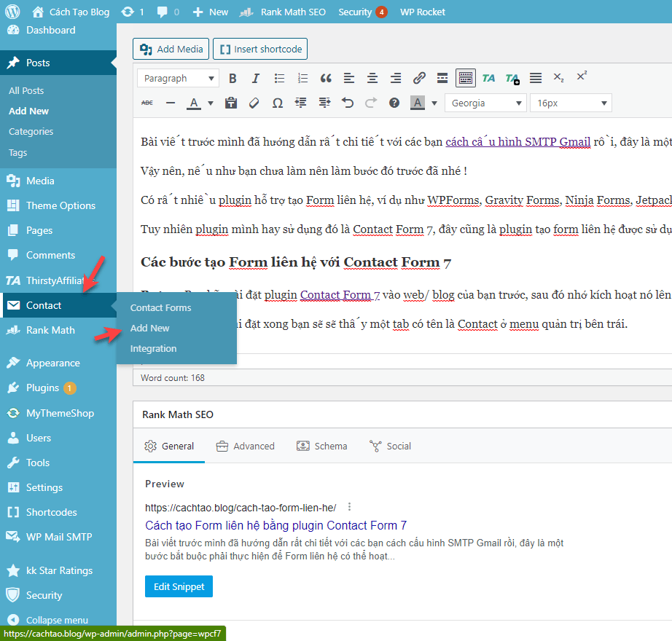Visit the Cách Tạo Blog site home
Screen dimensions: 672x641
tap(71, 12)
